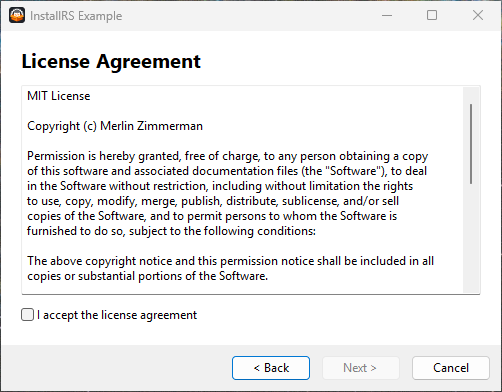The width and height of the screenshot is (502, 392).
Task: Maximize the InstallRS Example installer window
Action: (x=432, y=15)
